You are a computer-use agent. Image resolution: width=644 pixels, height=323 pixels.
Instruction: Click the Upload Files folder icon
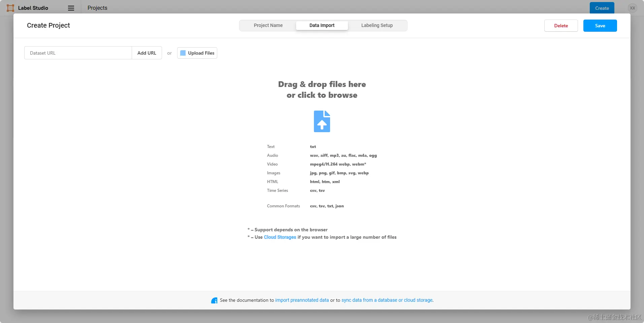[183, 53]
